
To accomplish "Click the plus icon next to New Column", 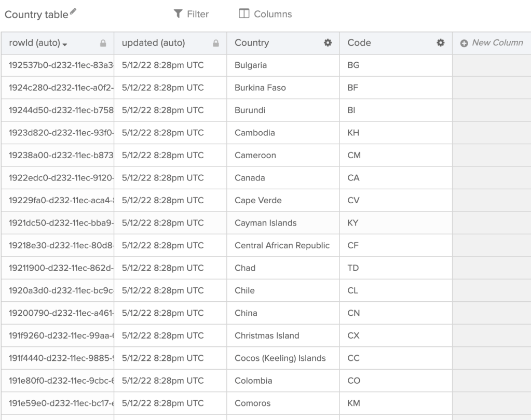I will tap(464, 43).
